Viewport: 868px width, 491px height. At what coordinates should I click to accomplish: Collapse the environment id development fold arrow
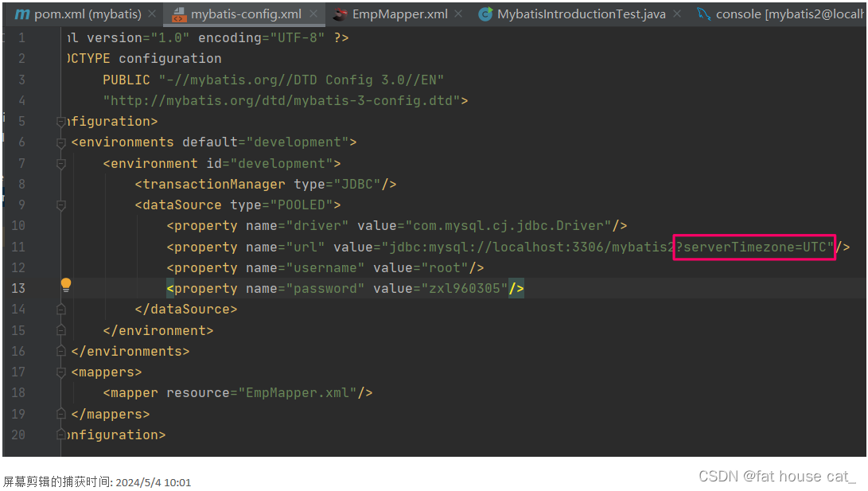point(61,163)
